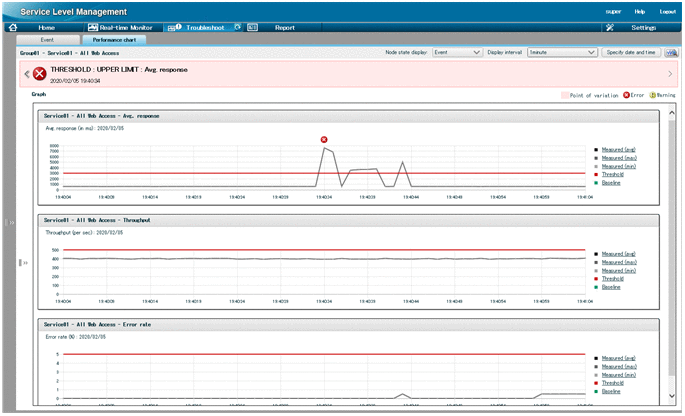Viewport: 685px width, 416px height.
Task: Click the Home icon in navigation bar
Action: point(13,27)
